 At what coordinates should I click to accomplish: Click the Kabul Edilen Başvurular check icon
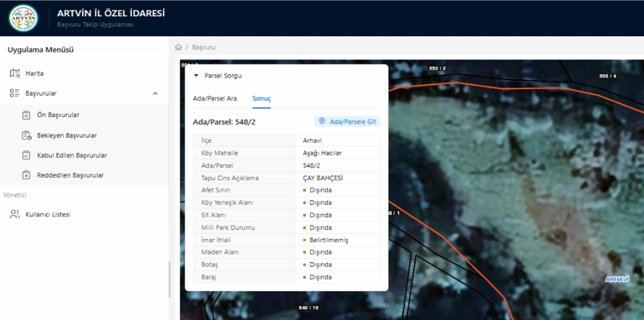click(x=27, y=155)
